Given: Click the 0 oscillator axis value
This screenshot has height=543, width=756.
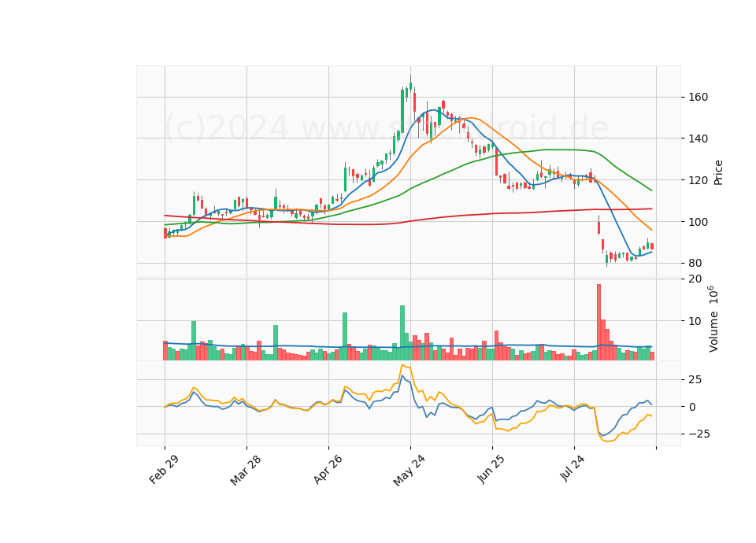Looking at the screenshot, I should 692,407.
